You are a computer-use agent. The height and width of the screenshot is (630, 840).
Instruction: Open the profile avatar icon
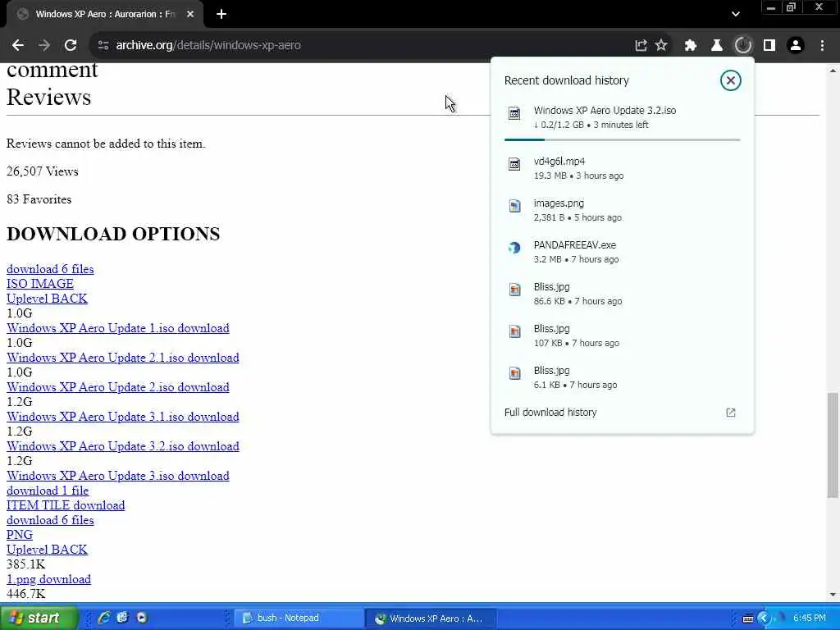[796, 46]
